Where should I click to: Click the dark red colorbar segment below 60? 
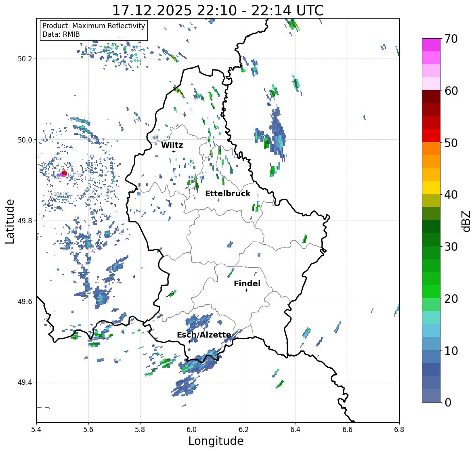pyautogui.click(x=431, y=97)
